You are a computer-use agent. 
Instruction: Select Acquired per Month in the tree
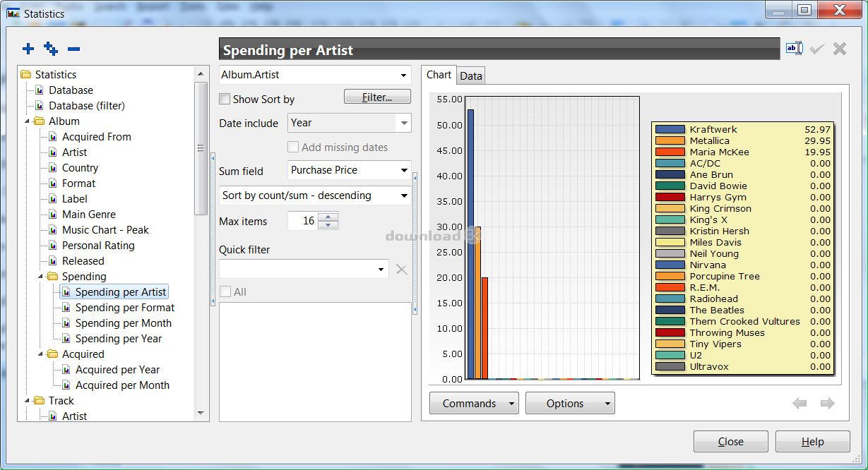(123, 385)
